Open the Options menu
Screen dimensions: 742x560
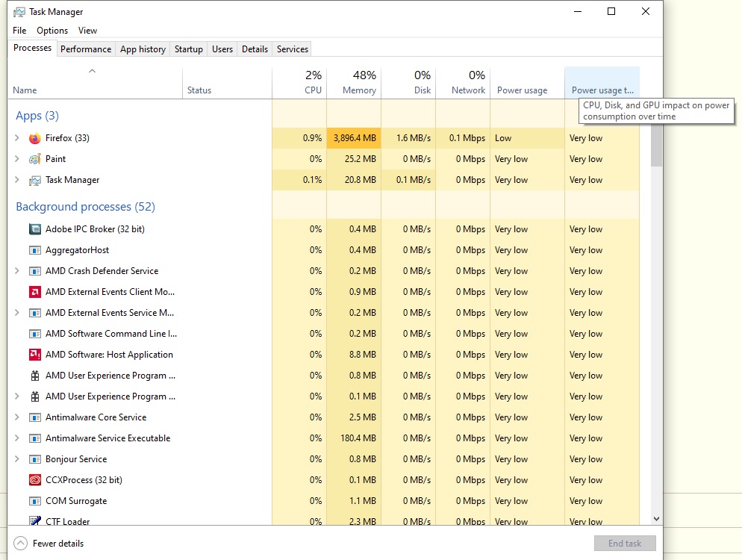(x=52, y=31)
